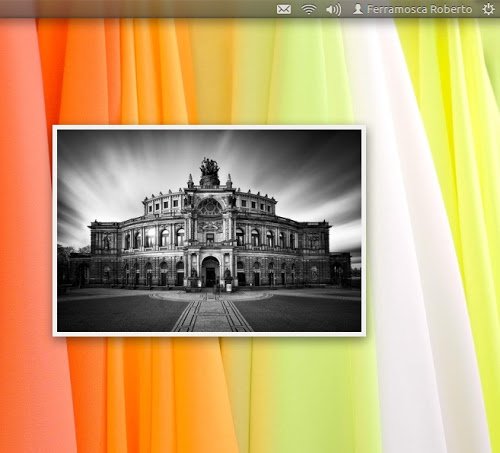Click the user silhouette icon
This screenshot has width=500, height=453.
(358, 9)
